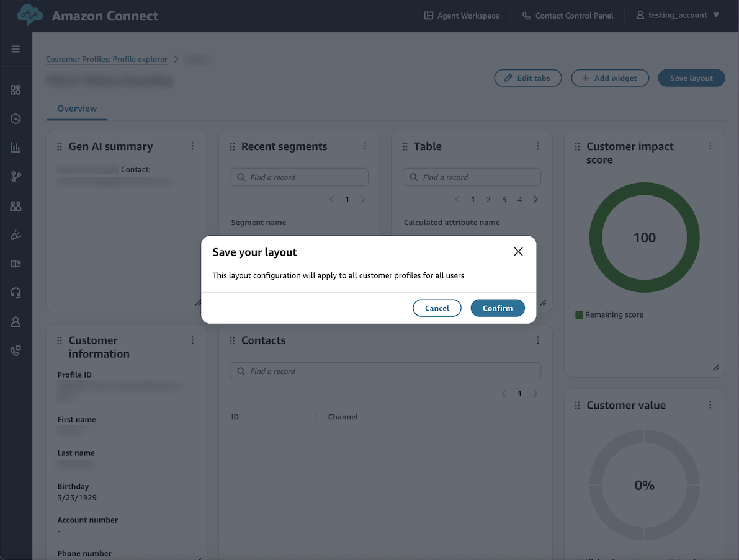Select page 3 in Table pagination
The height and width of the screenshot is (560, 739).
(503, 199)
